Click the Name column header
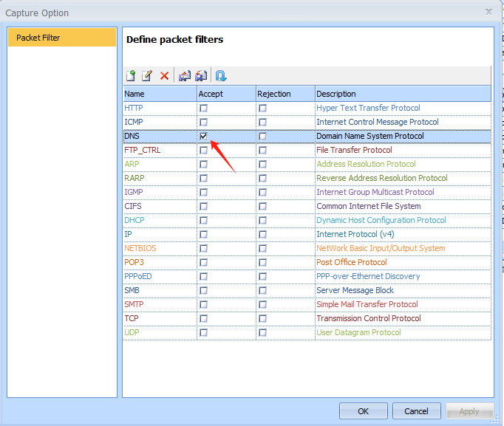504x426 pixels. 160,94
